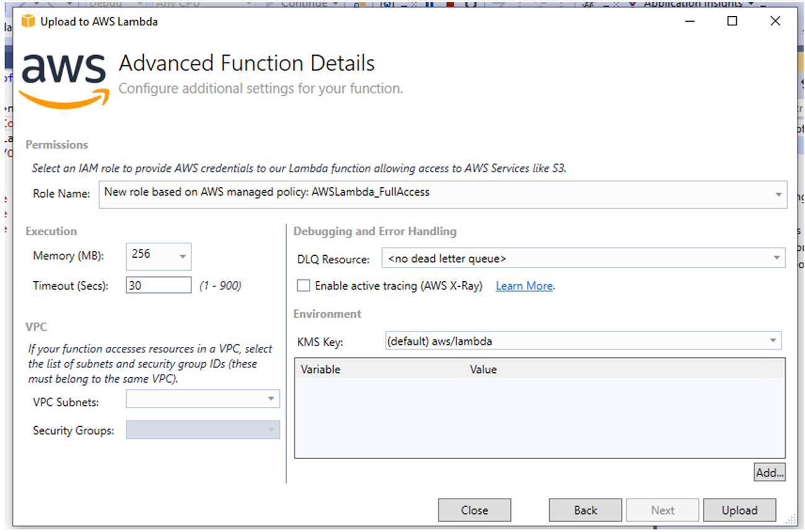Maximize the Upload to AWS Lambda dialog
The image size is (805, 532).
click(x=732, y=22)
